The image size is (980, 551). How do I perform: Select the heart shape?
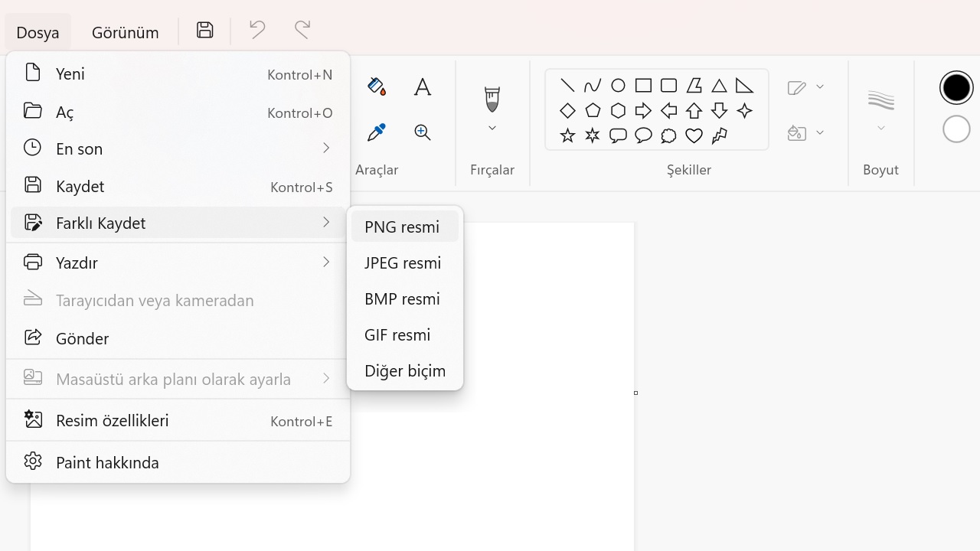pos(694,135)
